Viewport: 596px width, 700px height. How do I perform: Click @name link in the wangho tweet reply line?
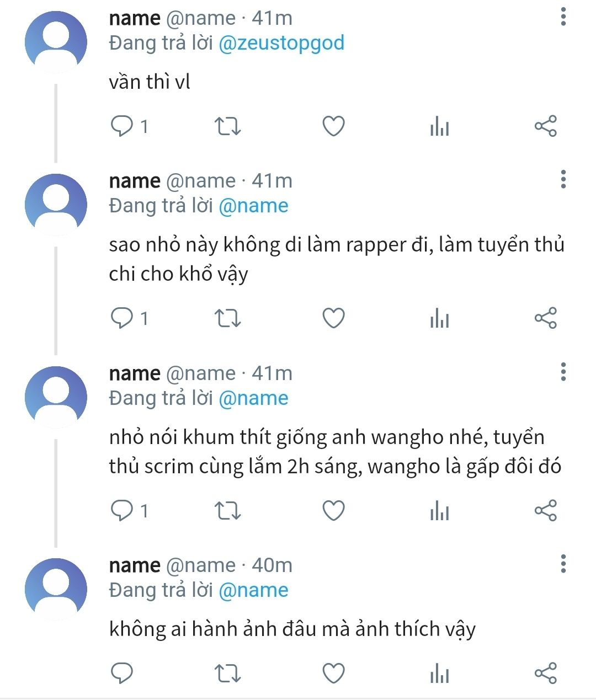pyautogui.click(x=253, y=398)
